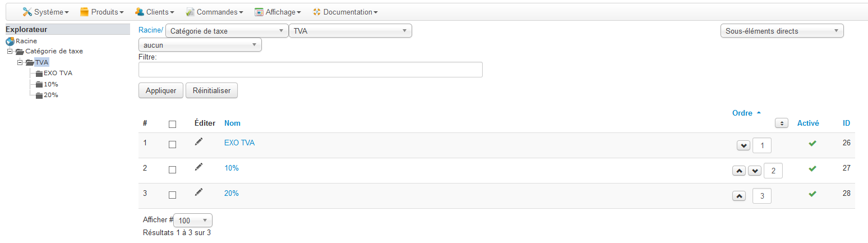Open the Produits menu

coord(101,12)
